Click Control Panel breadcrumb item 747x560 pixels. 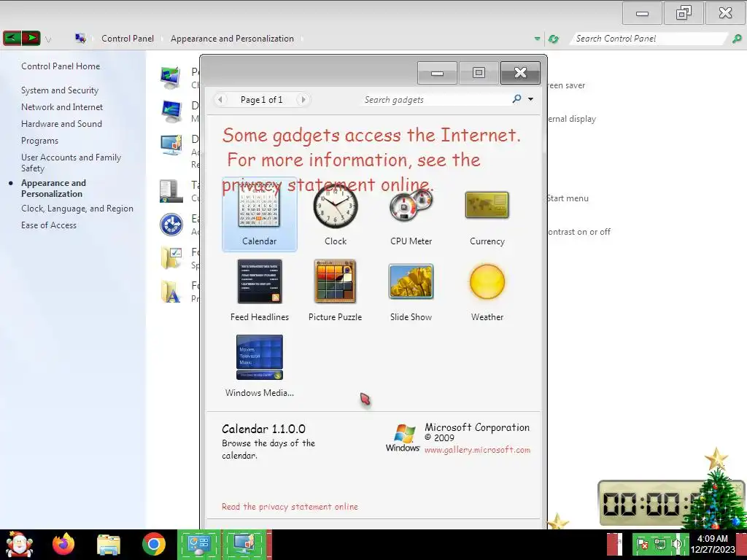tap(128, 39)
